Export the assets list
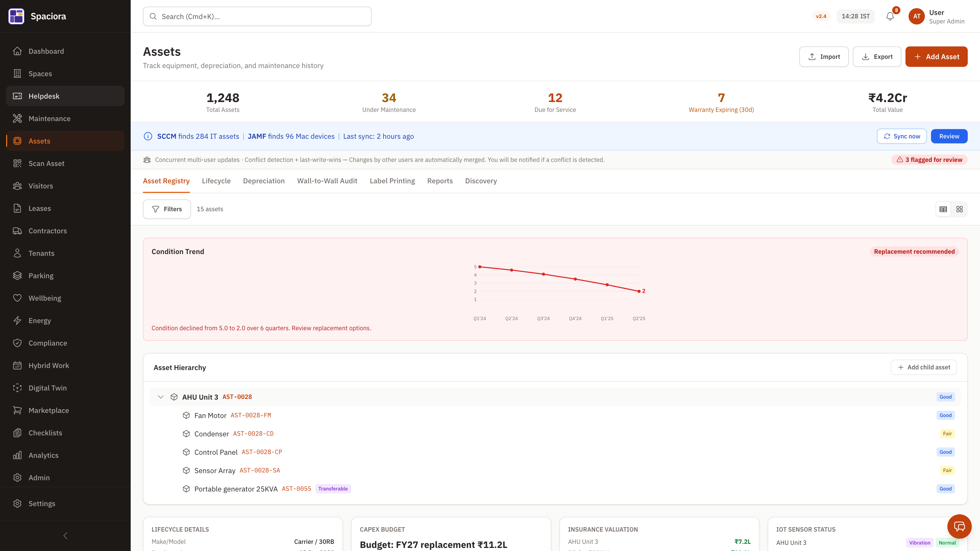Image resolution: width=980 pixels, height=551 pixels. point(877,57)
